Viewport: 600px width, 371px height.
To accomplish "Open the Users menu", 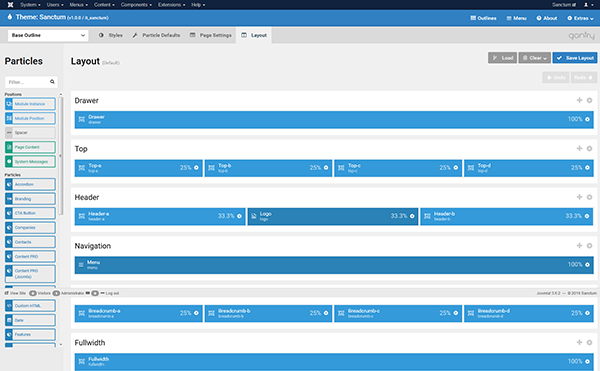I will tap(55, 5).
